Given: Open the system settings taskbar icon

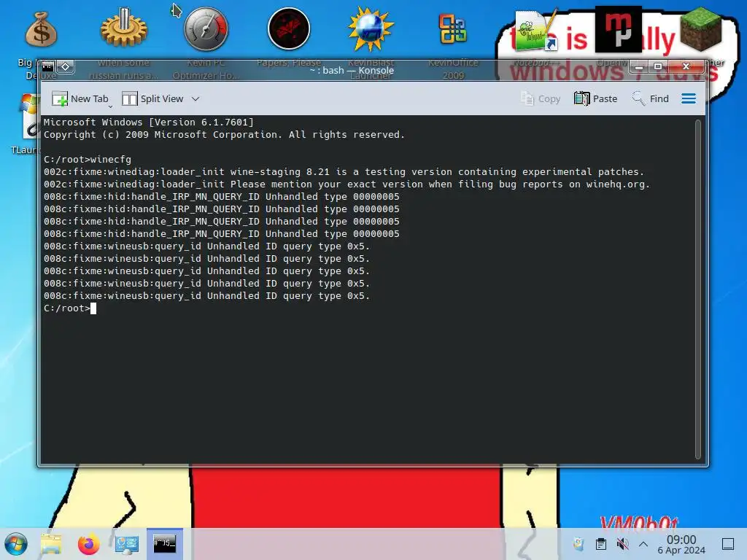Looking at the screenshot, I should (127, 544).
